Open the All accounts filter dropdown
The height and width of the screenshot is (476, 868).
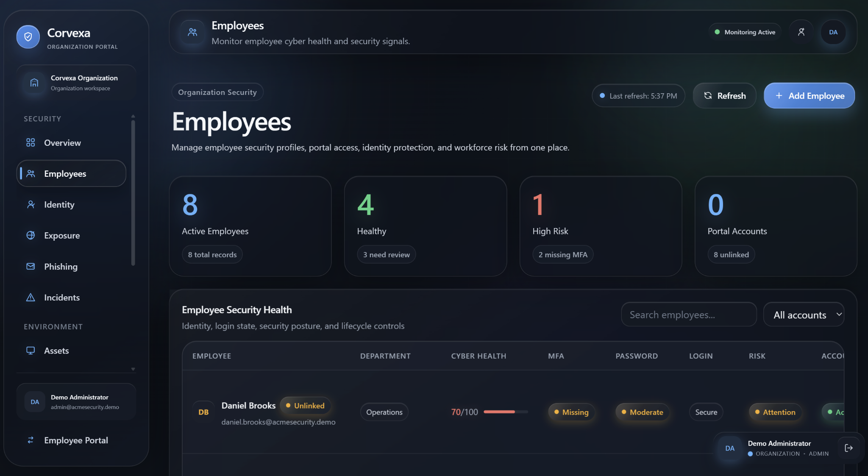coord(804,315)
